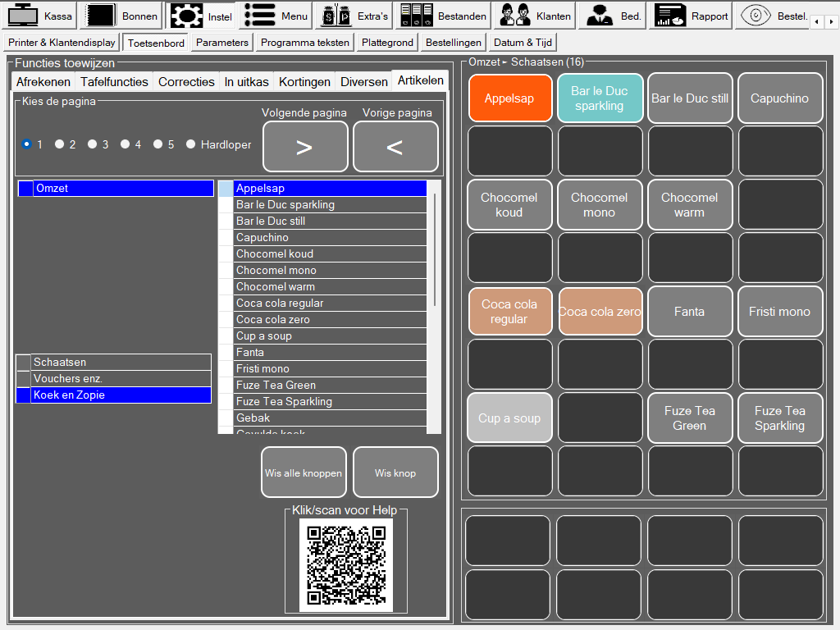Go to next page with > button
This screenshot has height=630, width=840.
[304, 147]
